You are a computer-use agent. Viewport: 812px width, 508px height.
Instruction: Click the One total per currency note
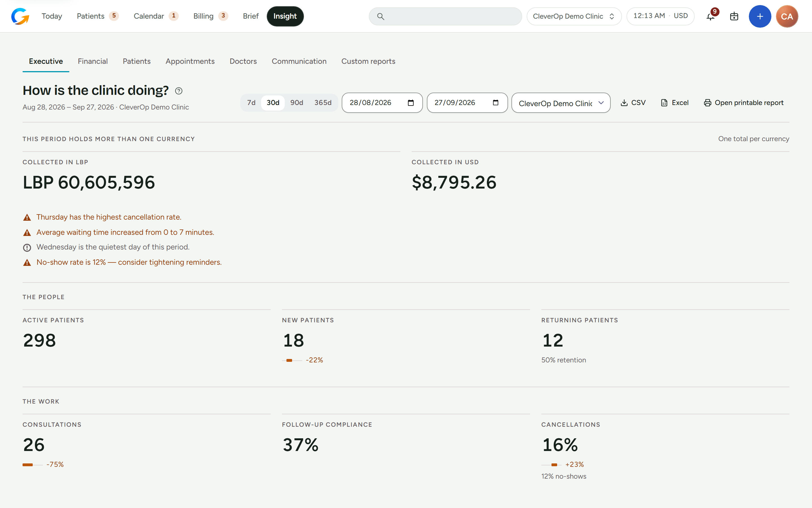[x=754, y=139]
